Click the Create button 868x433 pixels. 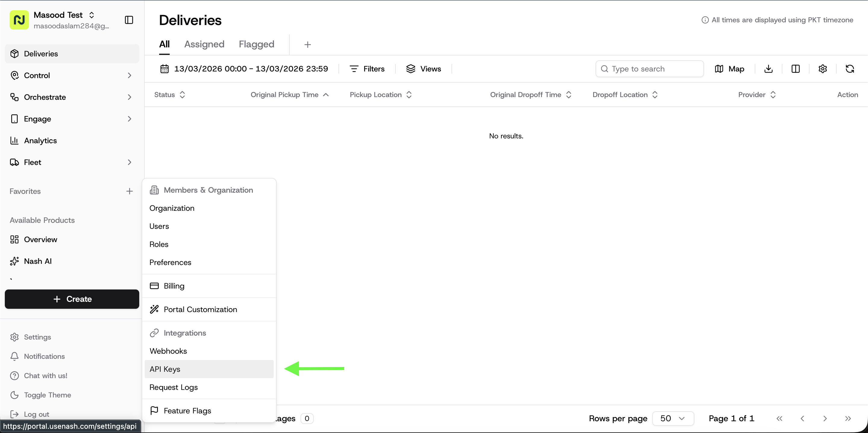[72, 299]
